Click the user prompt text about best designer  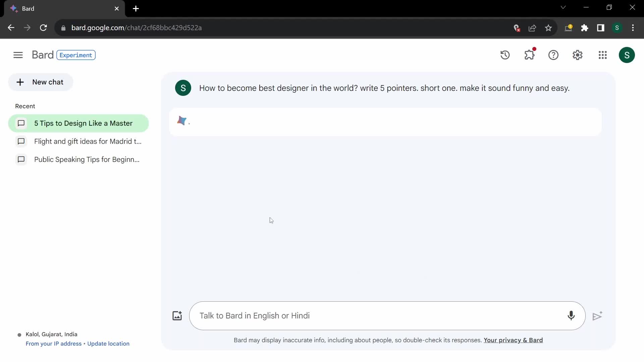pyautogui.click(x=384, y=88)
